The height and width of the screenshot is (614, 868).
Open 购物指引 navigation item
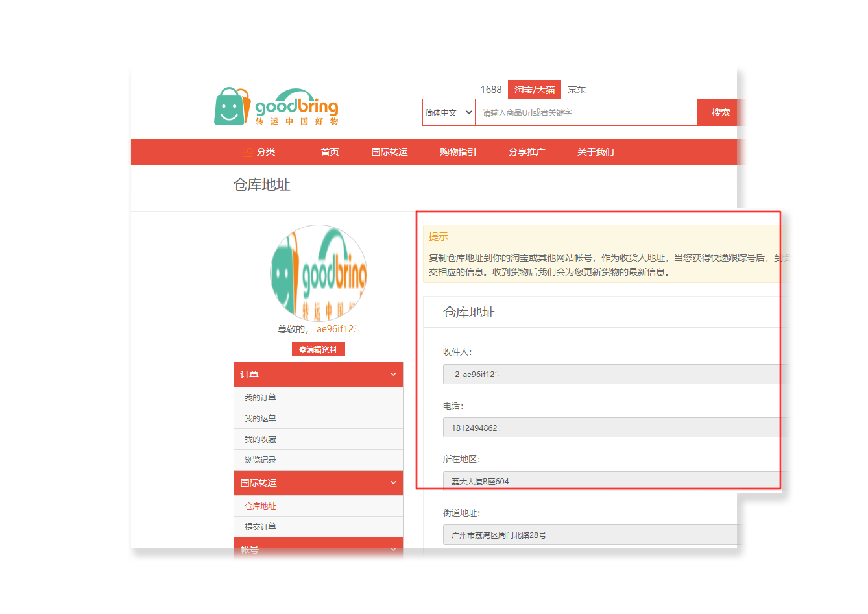(x=458, y=152)
